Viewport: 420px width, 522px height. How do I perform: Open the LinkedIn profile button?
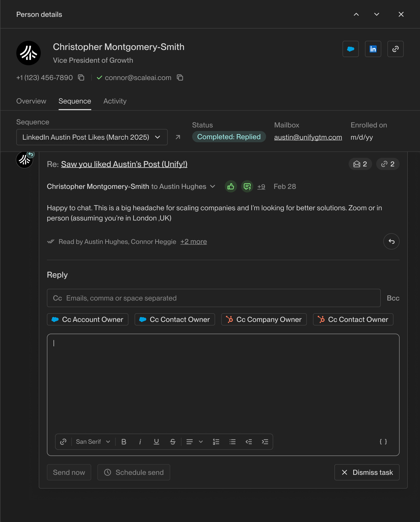pyautogui.click(x=373, y=49)
